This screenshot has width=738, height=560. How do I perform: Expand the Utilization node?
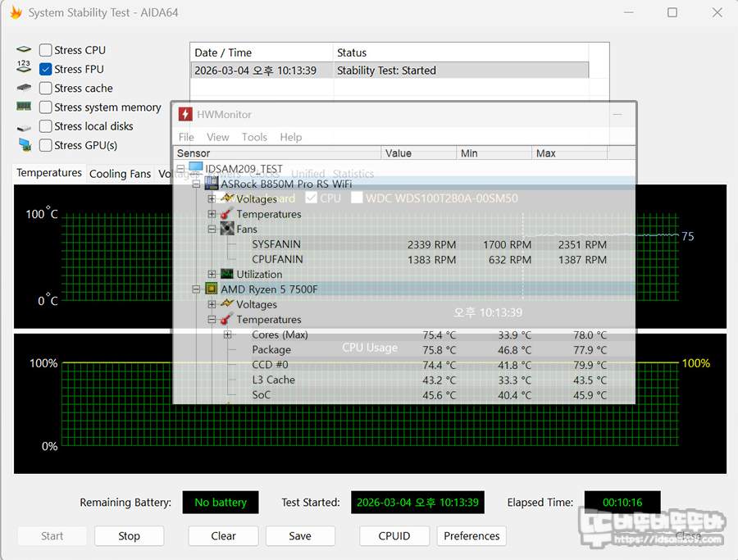pyautogui.click(x=212, y=274)
